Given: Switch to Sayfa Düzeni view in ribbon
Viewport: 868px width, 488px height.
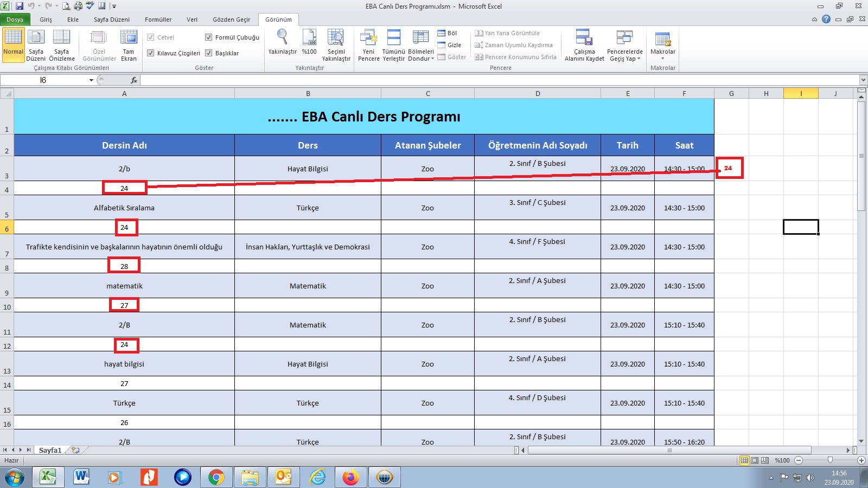Looking at the screenshot, I should [36, 45].
